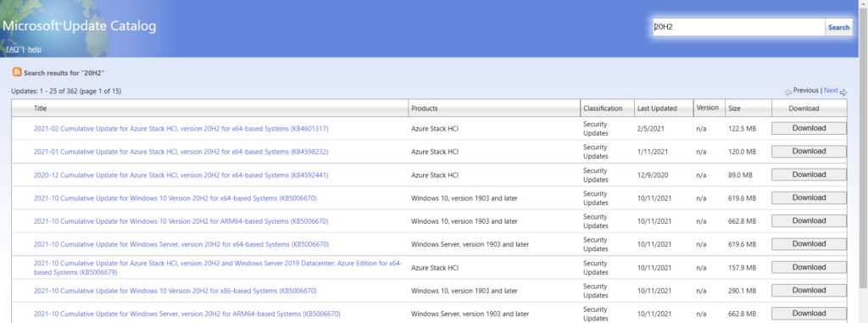Screen dimensions: 868x323
Task: Click the Microsoft Update Catalog title
Action: coord(79,26)
